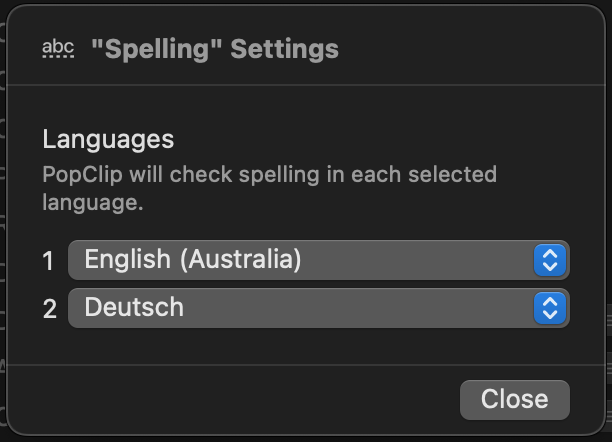Click the number 2 language label
Viewport: 612px width, 442px height.
pos(49,309)
